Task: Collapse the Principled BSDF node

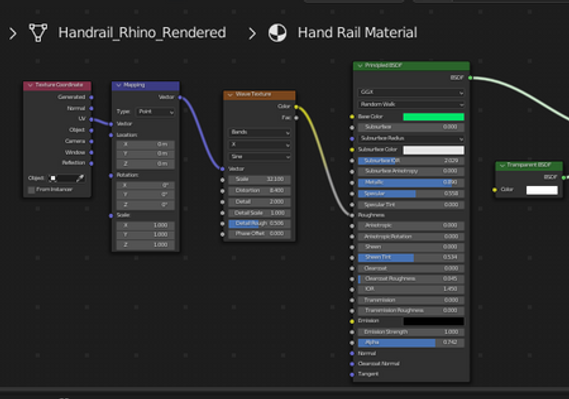Action: coord(360,66)
